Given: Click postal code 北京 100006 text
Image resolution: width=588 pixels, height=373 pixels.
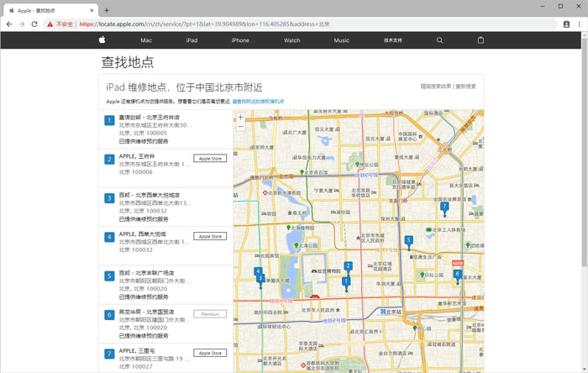Looking at the screenshot, I should pos(136,172).
